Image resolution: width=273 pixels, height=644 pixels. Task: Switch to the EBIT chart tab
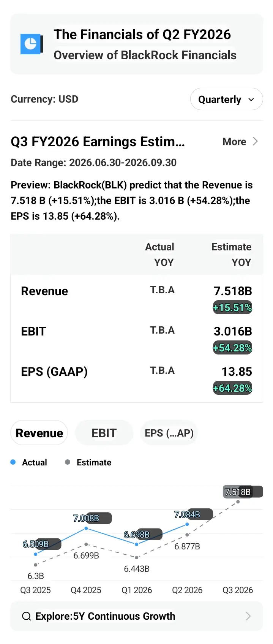pos(104,433)
